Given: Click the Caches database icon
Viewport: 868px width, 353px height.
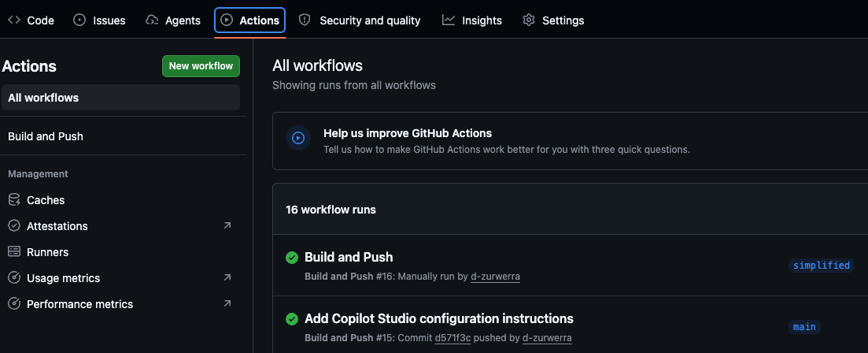Looking at the screenshot, I should [x=14, y=200].
